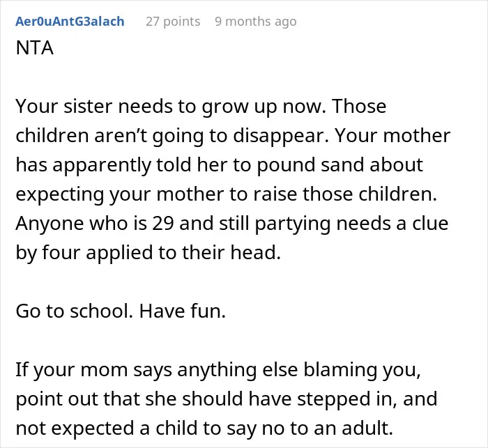Open the Aer0uAntG3alach user profile link
The width and height of the screenshot is (488, 448).
tap(70, 22)
